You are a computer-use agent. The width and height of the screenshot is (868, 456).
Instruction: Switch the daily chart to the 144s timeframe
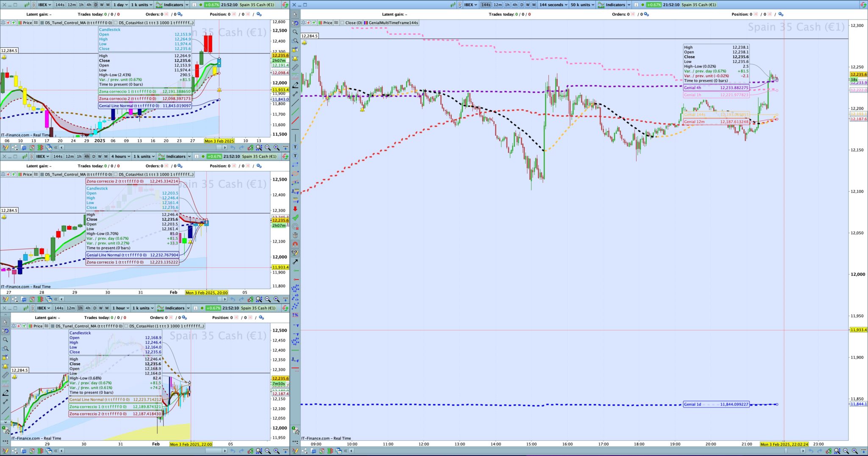point(60,5)
